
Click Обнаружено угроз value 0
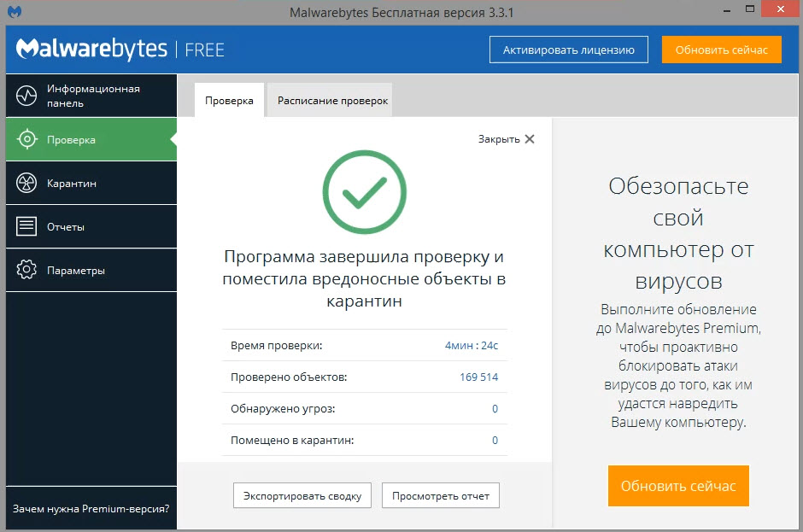[x=495, y=408]
